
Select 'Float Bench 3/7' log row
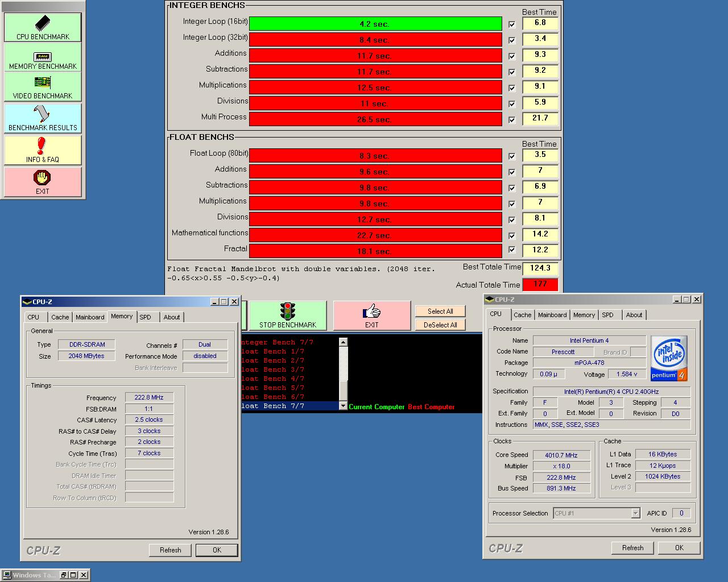[290, 369]
